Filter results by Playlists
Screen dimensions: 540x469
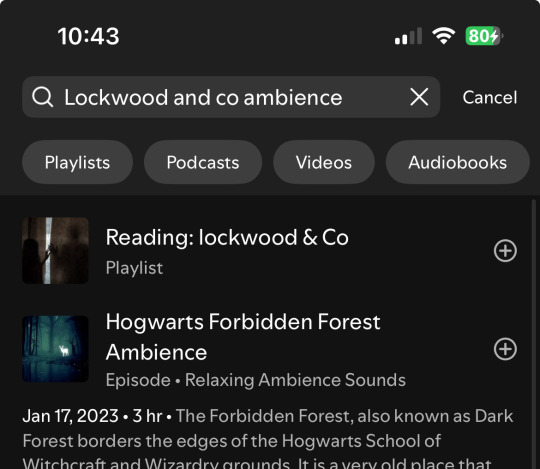point(77,162)
